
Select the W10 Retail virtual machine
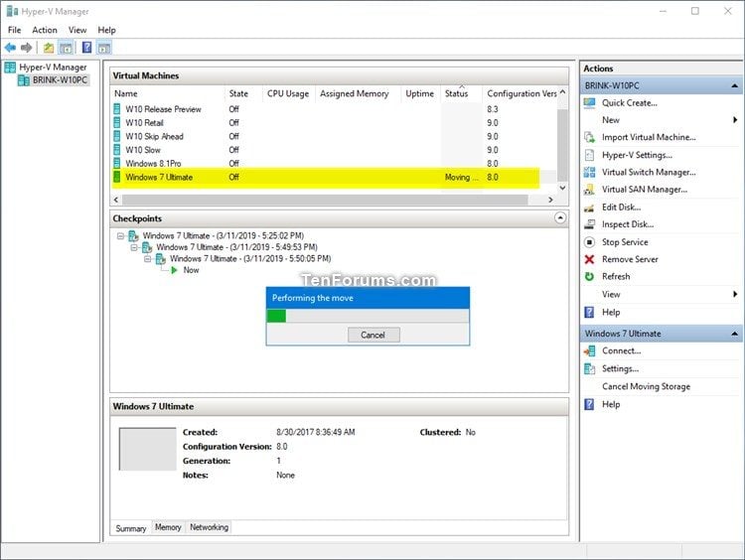point(144,122)
